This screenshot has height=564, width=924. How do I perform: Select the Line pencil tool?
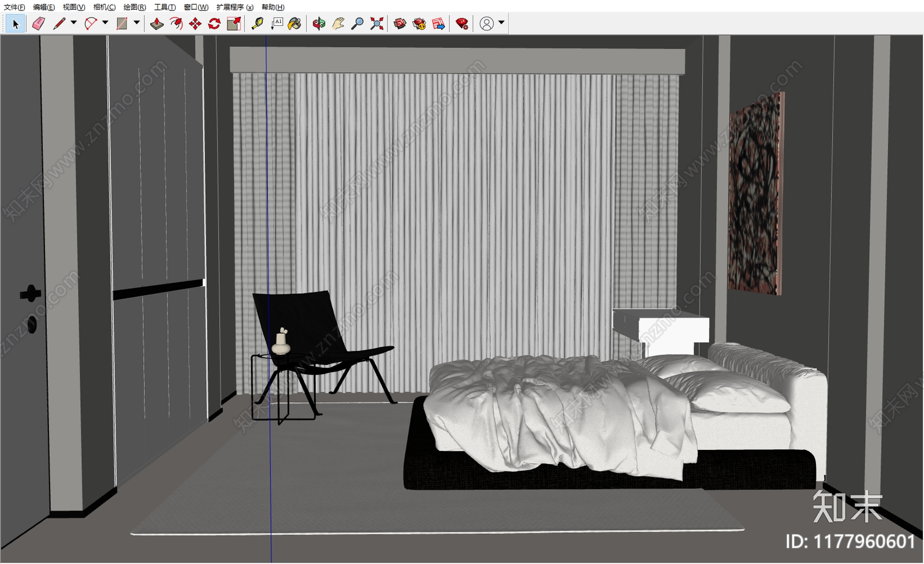(x=59, y=24)
